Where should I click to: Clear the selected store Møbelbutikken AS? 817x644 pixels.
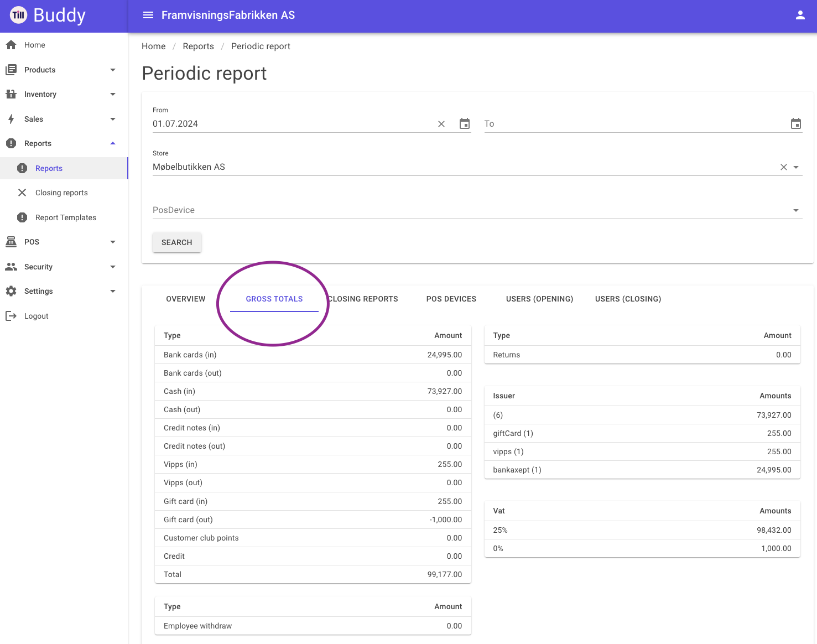click(784, 167)
